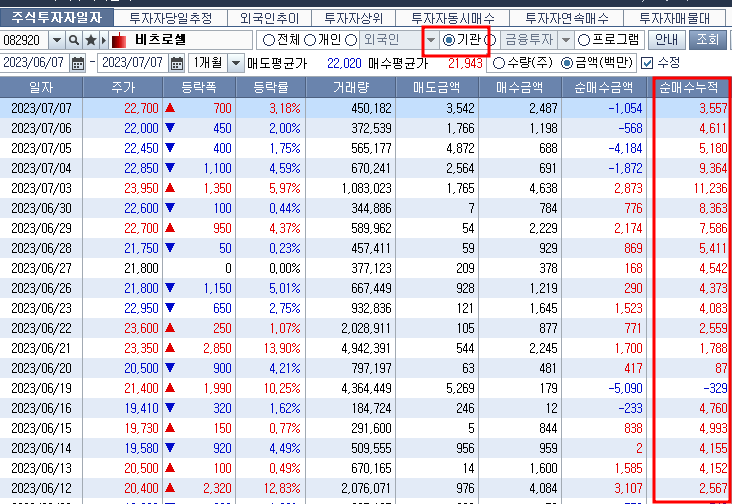Viewport: 732px width, 504px height.
Task: Open the 금융투자 combo box
Action: 536,40
